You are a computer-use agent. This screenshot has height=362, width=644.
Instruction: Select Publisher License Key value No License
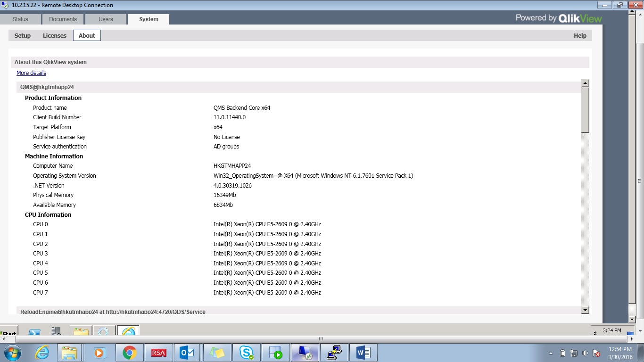coord(227,137)
